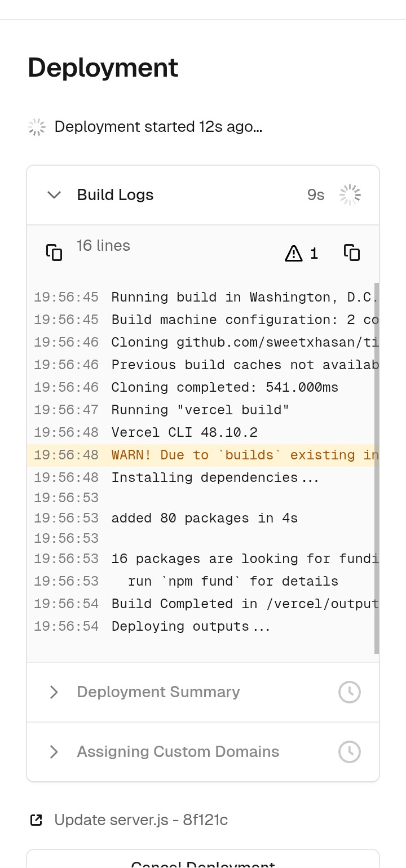Click the Assigning Custom Domains clock icon
This screenshot has height=868, width=406.
coord(349,752)
